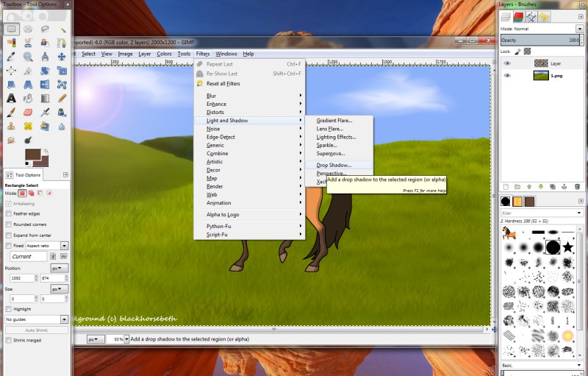This screenshot has width=588, height=376.
Task: Select the Scissors Select tool
Action: pyautogui.click(x=28, y=43)
